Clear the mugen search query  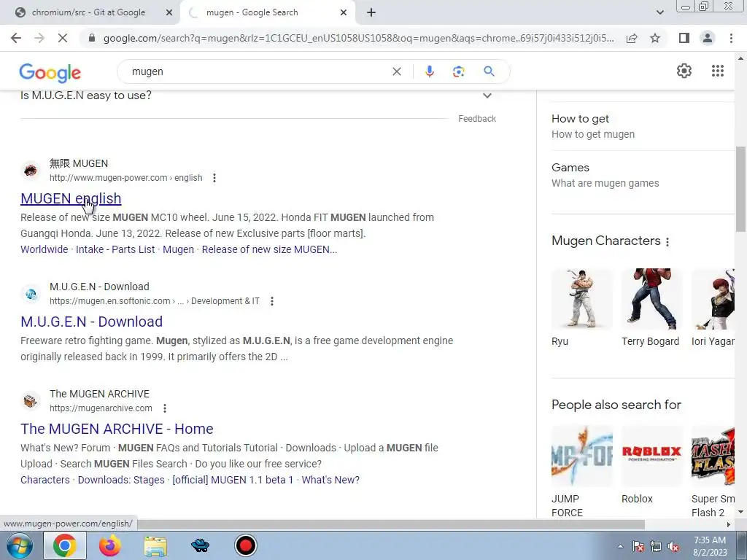396,71
